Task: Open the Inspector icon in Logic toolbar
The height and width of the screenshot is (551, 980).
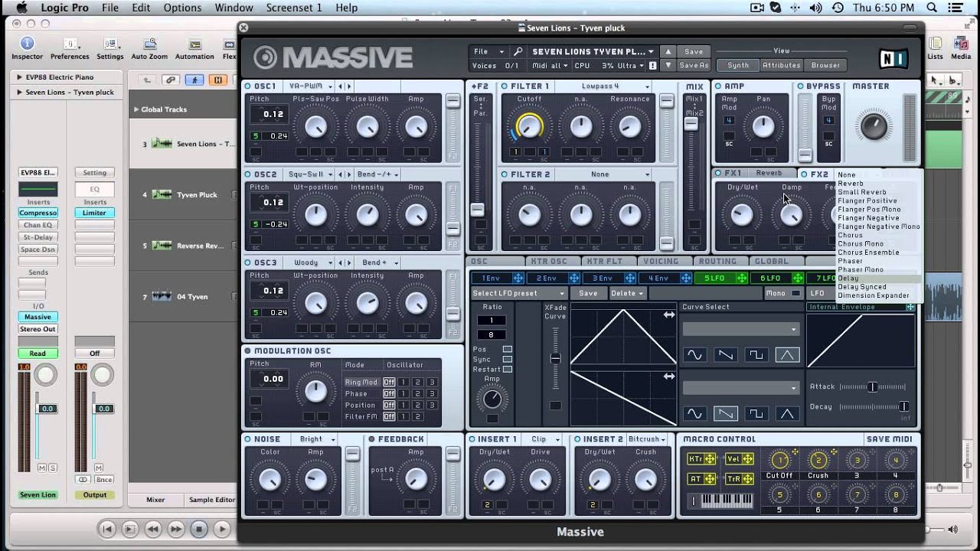Action: [28, 44]
